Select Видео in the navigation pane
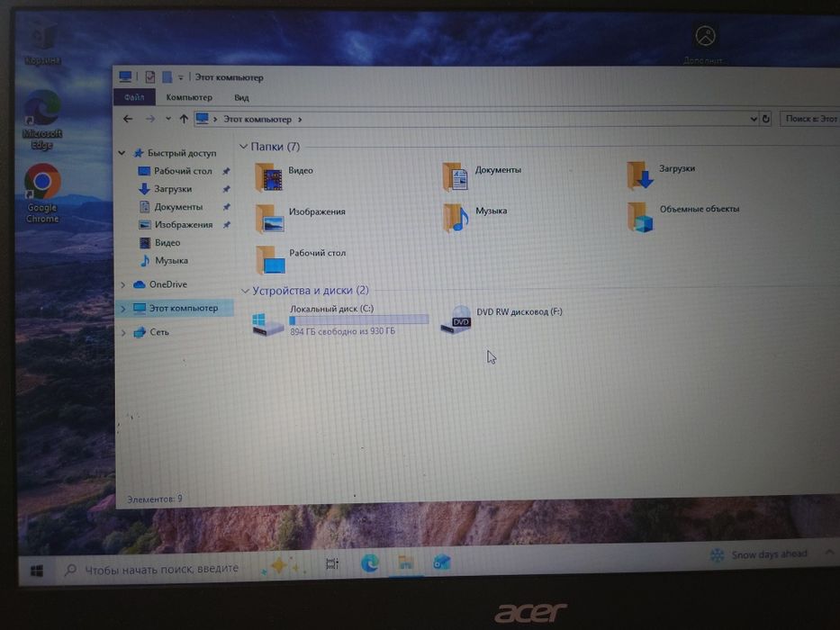The width and height of the screenshot is (840, 630). [167, 243]
